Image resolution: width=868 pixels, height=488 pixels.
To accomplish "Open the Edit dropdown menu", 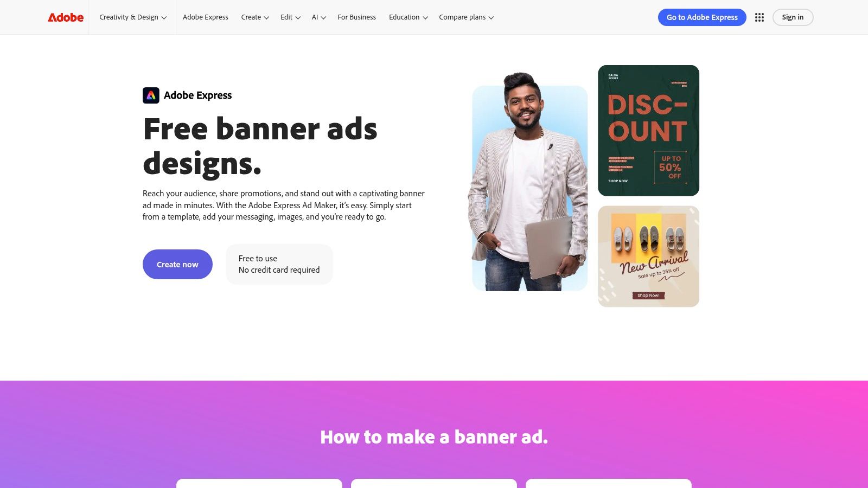I will [290, 17].
